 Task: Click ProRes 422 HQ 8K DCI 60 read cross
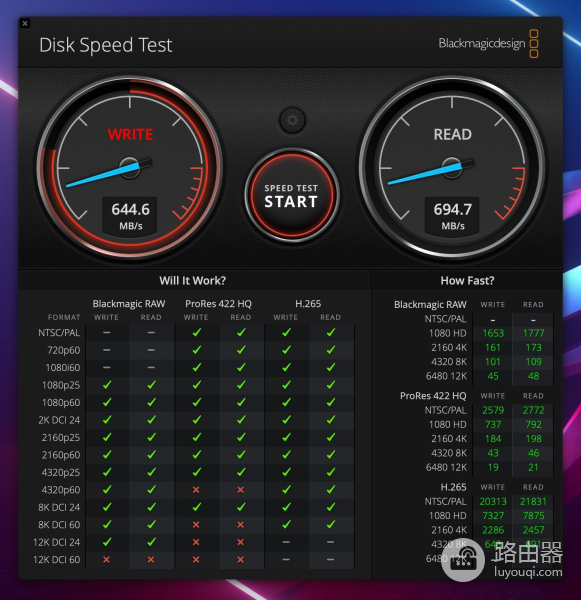240,525
